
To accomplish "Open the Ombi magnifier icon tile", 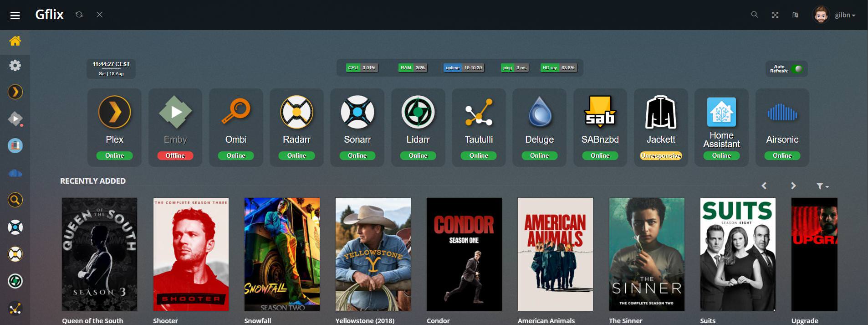I will [236, 111].
